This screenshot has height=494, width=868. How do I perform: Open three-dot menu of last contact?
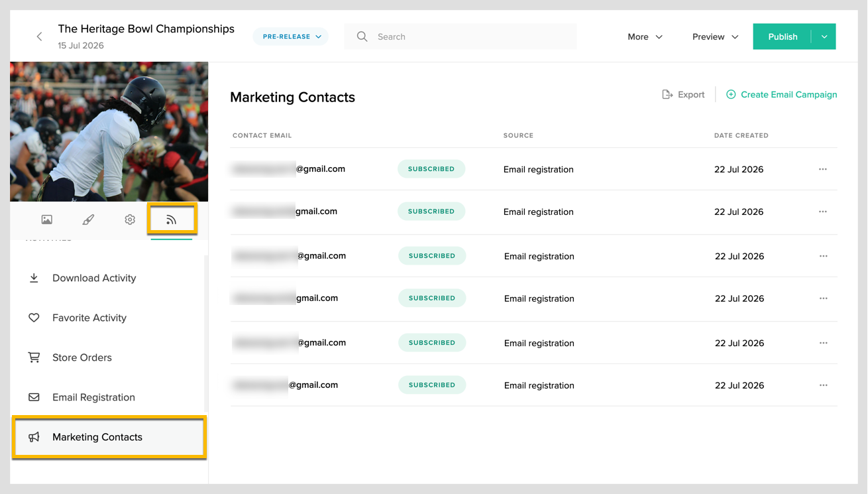824,385
